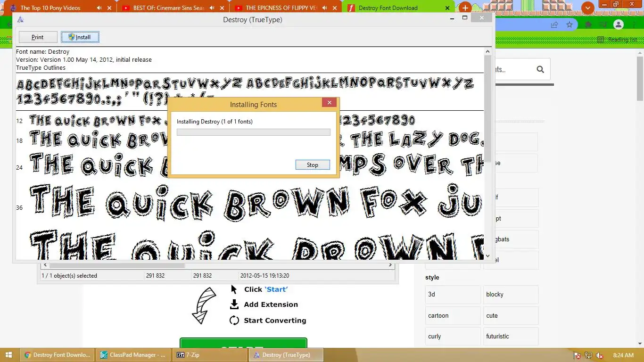Close The Top 10 Pony Videos tab
Viewport: 644px width, 362px height.
[109, 8]
